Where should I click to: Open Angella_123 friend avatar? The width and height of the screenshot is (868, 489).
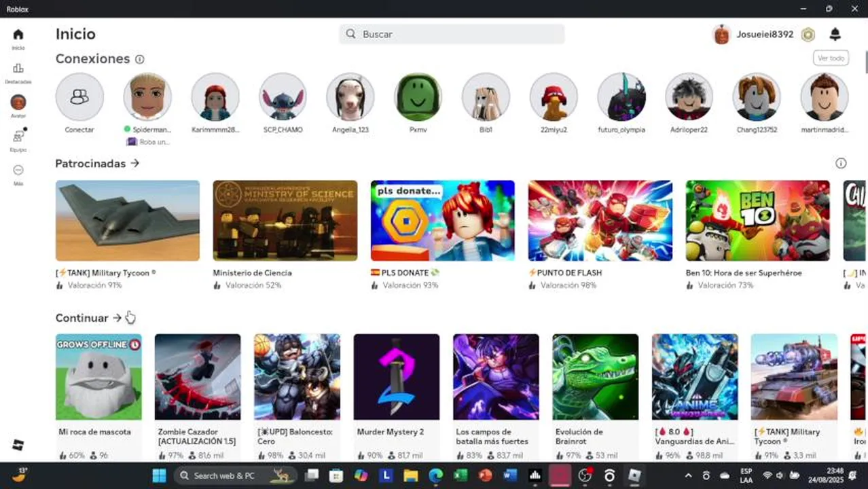coord(350,97)
